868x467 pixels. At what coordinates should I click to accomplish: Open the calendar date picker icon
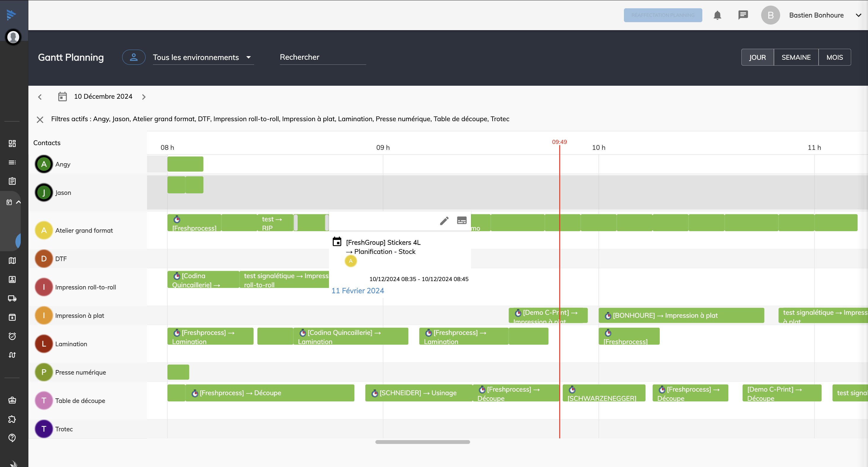click(62, 97)
